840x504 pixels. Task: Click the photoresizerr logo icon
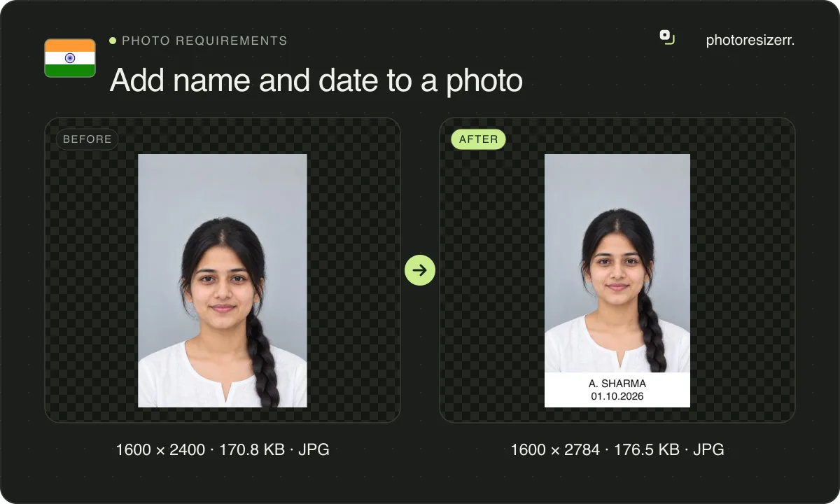click(x=667, y=37)
